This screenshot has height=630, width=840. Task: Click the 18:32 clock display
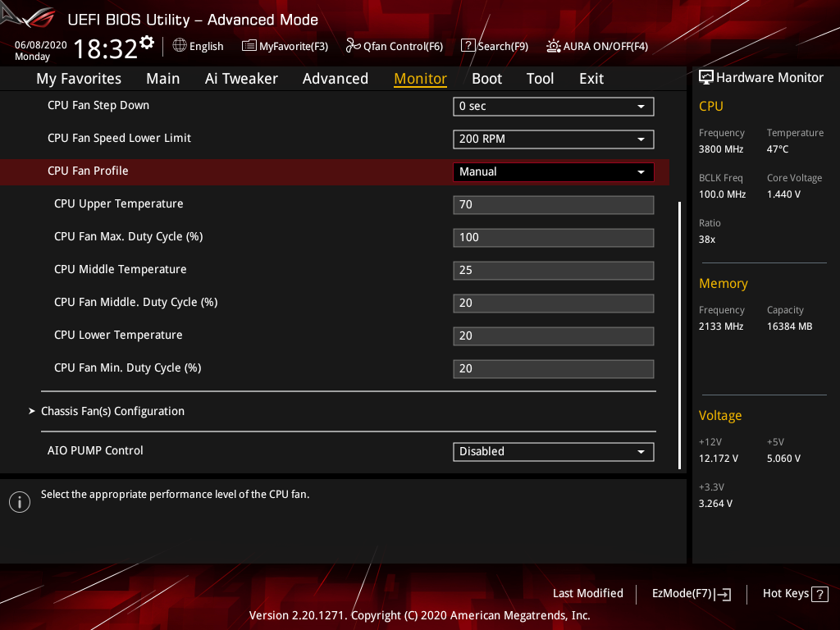106,48
